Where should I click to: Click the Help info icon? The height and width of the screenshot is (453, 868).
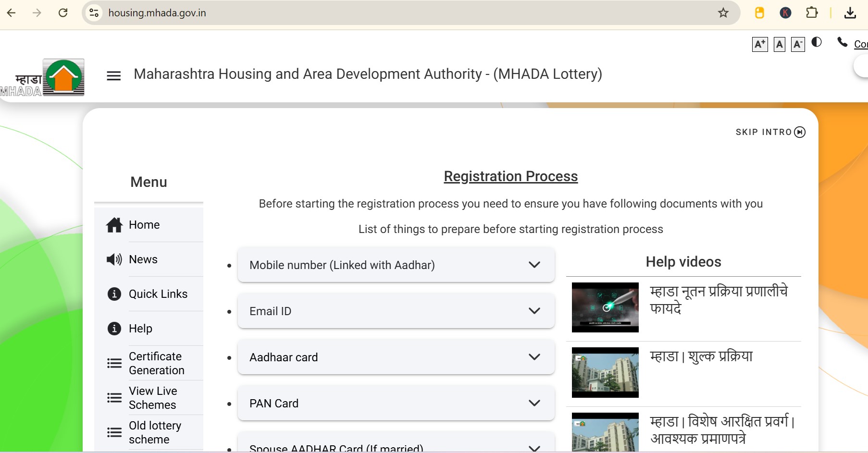[114, 329]
